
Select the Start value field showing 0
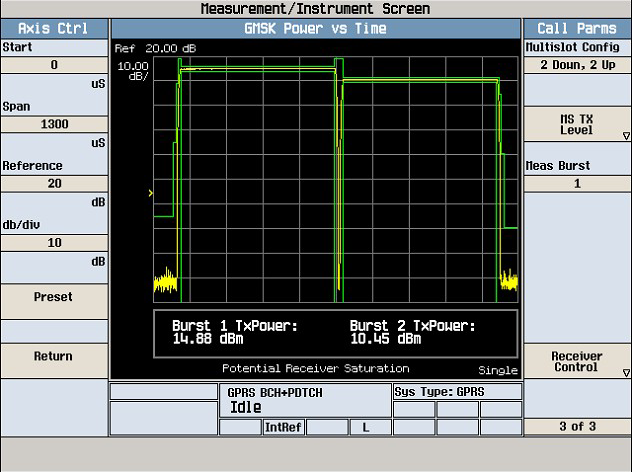click(x=54, y=65)
